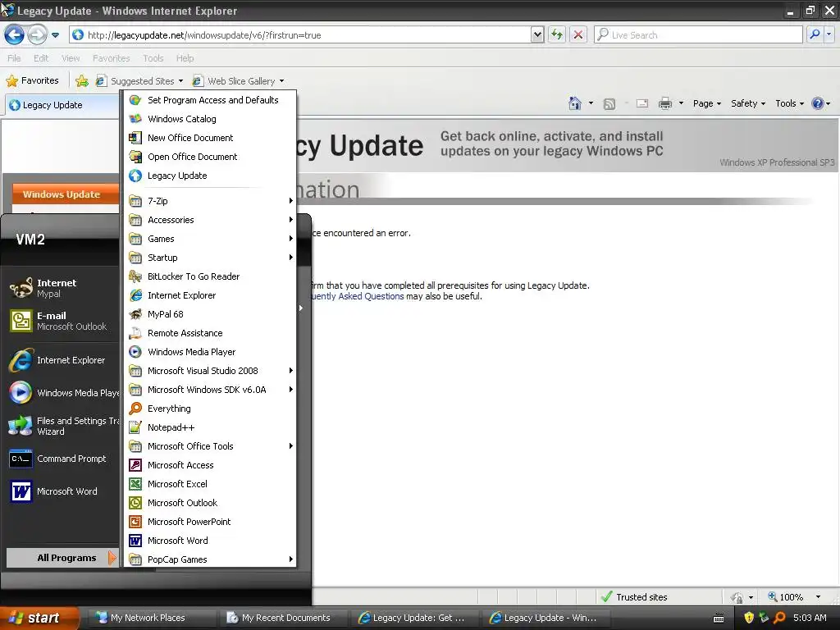Open Microsoft PowerPoint
The image size is (840, 630).
point(210,521)
